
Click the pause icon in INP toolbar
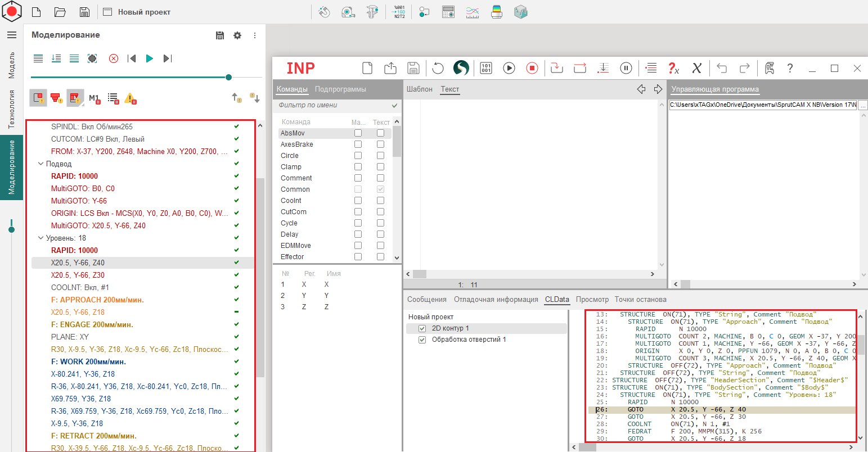[626, 68]
